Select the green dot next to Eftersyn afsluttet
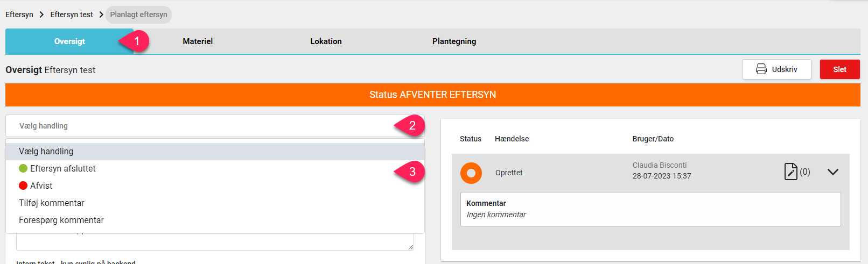 pyautogui.click(x=23, y=168)
